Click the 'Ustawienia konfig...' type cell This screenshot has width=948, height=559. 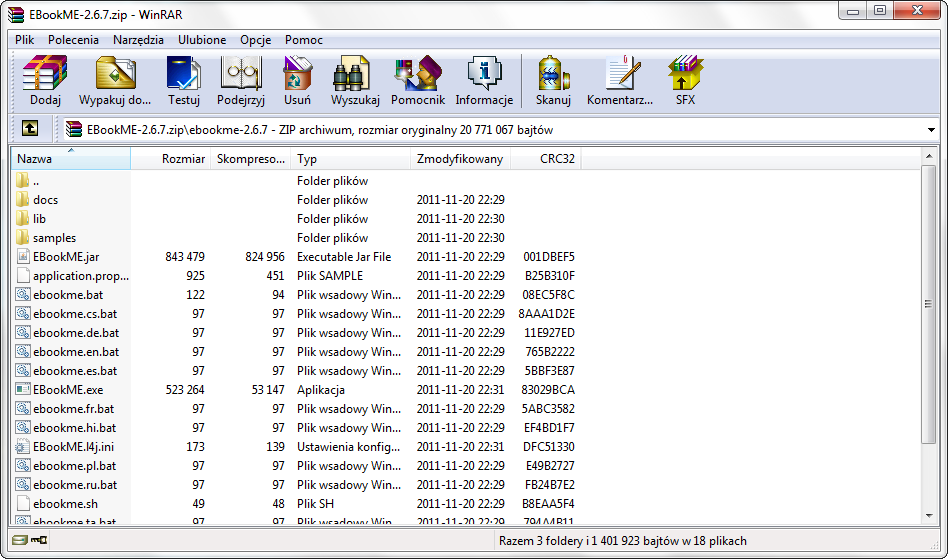(x=348, y=447)
